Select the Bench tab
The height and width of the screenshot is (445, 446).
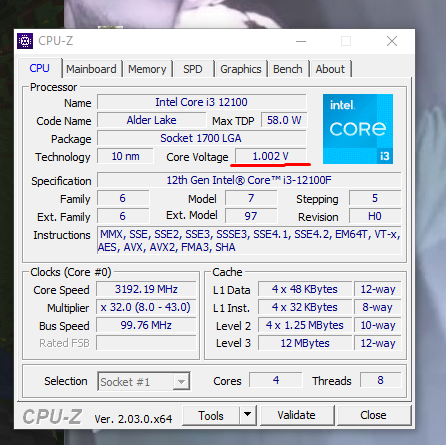coord(288,69)
